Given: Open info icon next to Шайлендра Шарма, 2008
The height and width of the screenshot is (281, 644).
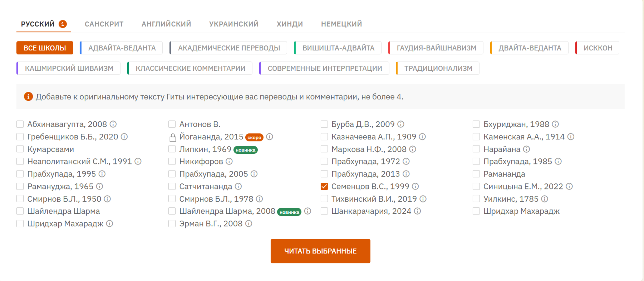Looking at the screenshot, I should click(308, 211).
